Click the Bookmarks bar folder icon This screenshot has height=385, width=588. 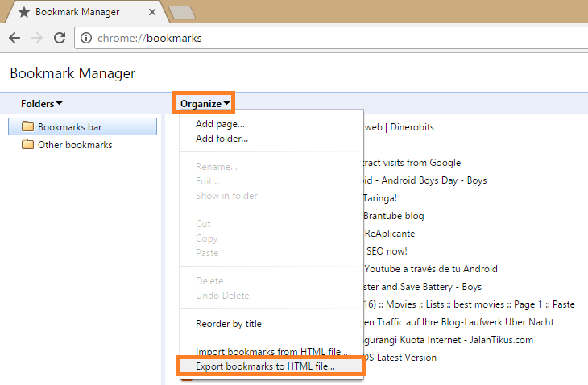click(27, 126)
